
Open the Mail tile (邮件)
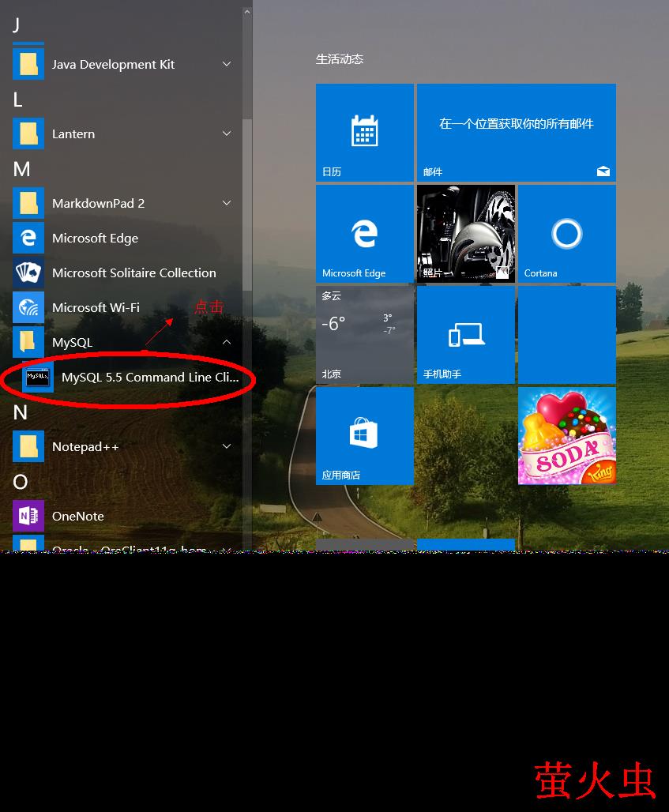(x=516, y=133)
